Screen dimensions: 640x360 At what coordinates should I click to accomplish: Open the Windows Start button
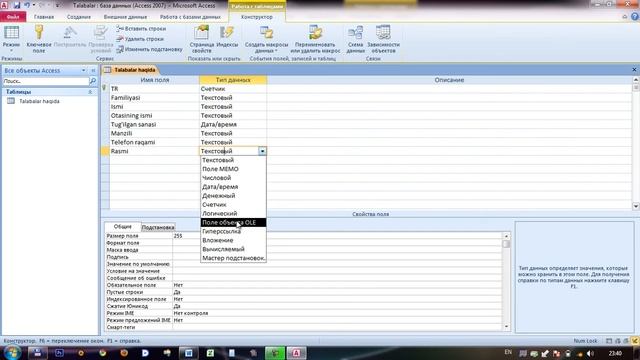[11, 353]
